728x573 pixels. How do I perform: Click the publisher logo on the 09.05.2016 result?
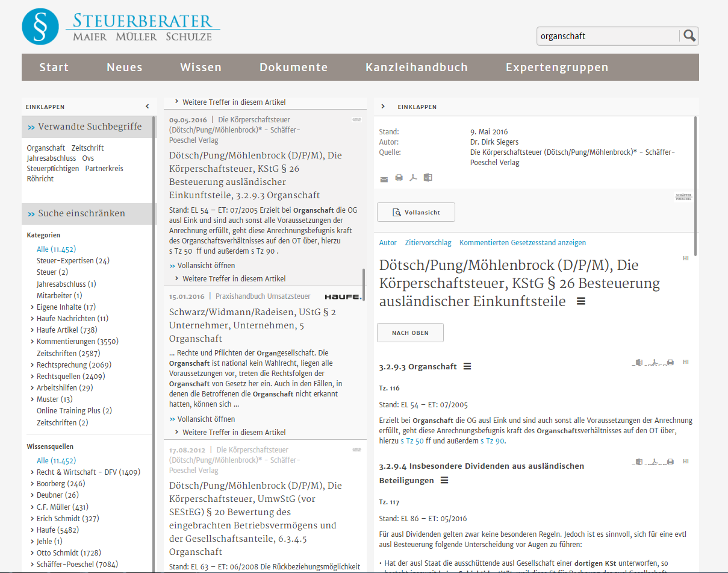pos(356,119)
